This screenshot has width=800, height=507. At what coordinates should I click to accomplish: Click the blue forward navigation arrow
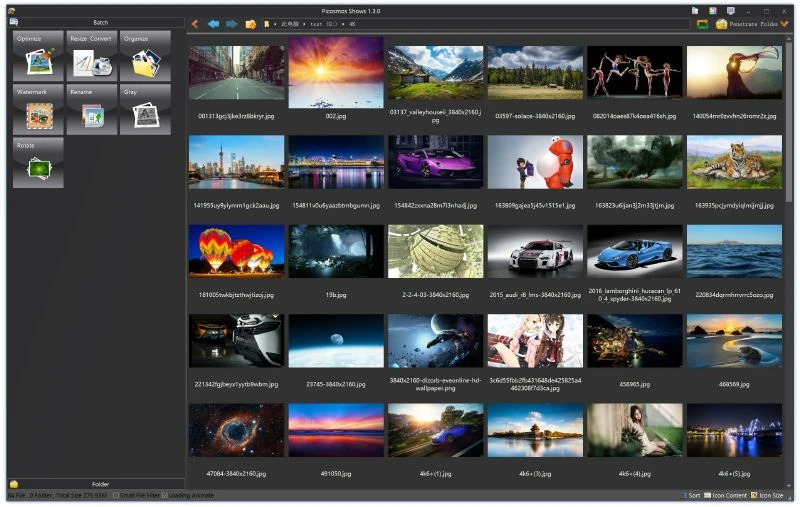232,24
